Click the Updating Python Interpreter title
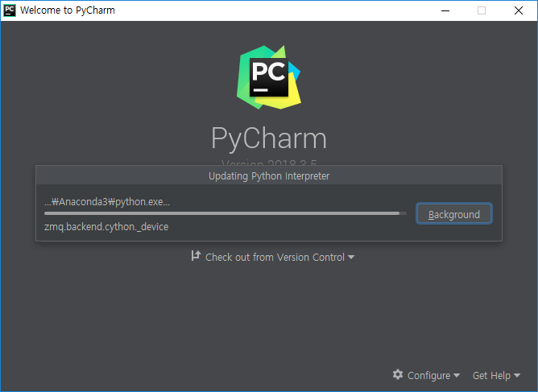 pyautogui.click(x=269, y=176)
